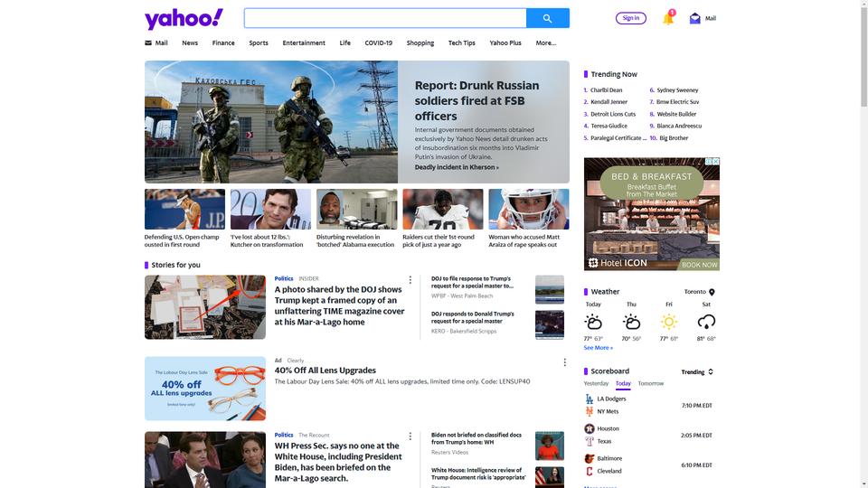Click the Cleveland team logo
Image resolution: width=868 pixels, height=488 pixels.
(x=589, y=472)
